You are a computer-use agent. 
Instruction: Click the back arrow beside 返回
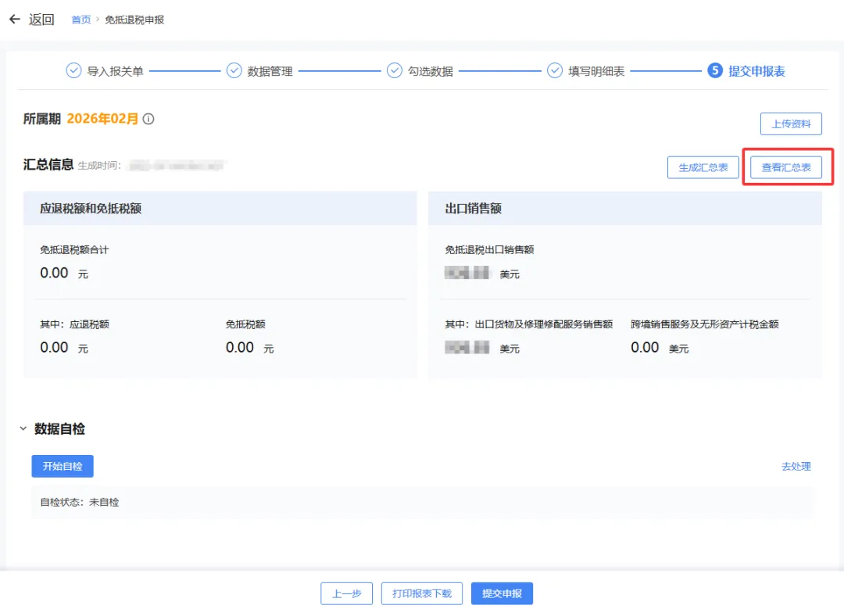14,20
